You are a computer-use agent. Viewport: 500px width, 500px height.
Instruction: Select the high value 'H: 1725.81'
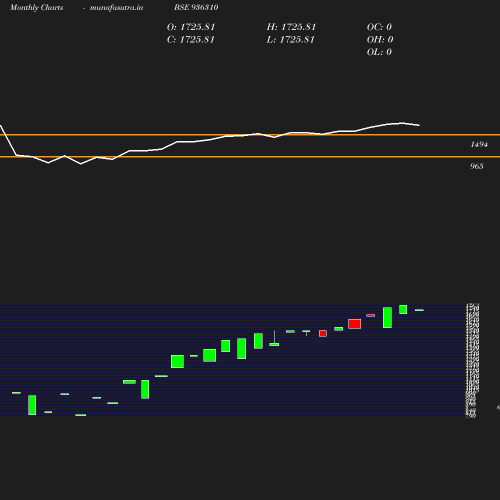tap(291, 27)
